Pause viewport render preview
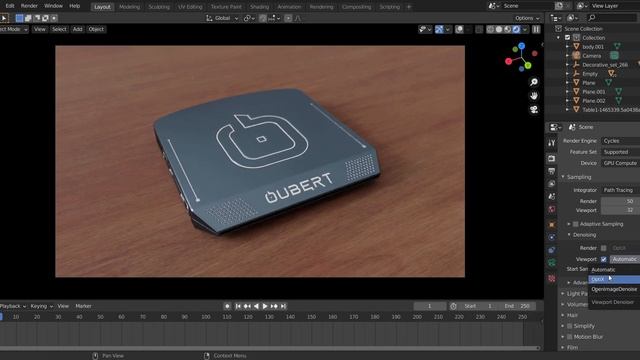 click(x=536, y=29)
